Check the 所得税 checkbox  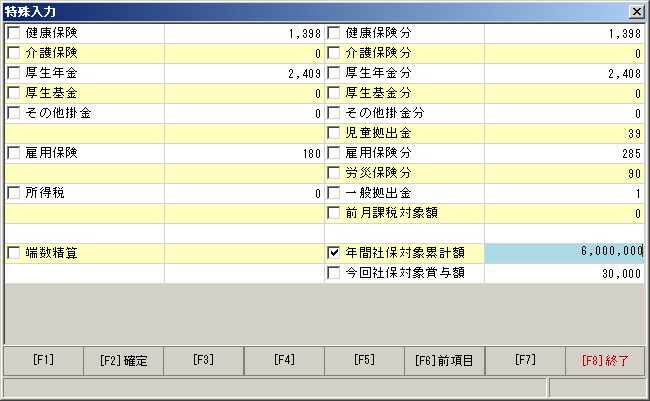point(14,192)
